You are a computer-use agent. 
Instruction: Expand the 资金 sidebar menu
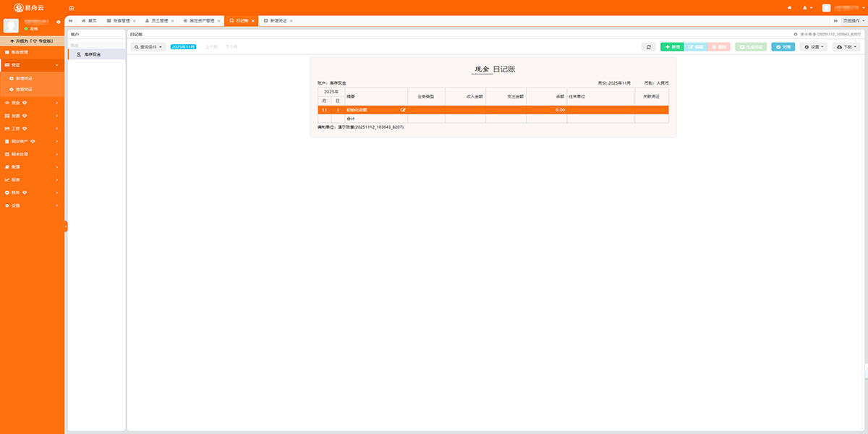[32, 103]
